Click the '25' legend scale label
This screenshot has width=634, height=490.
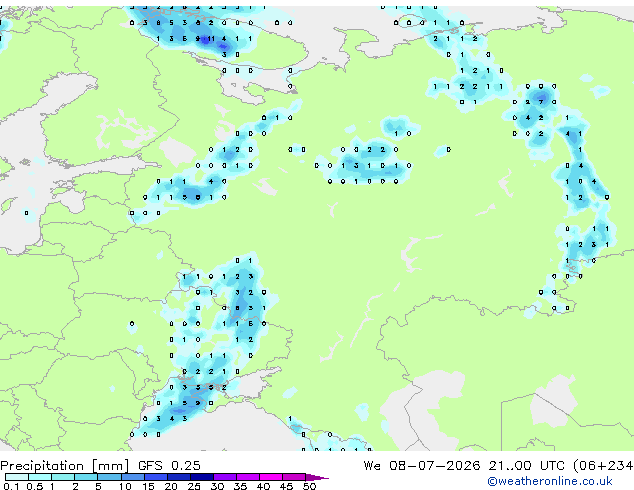tap(194, 486)
